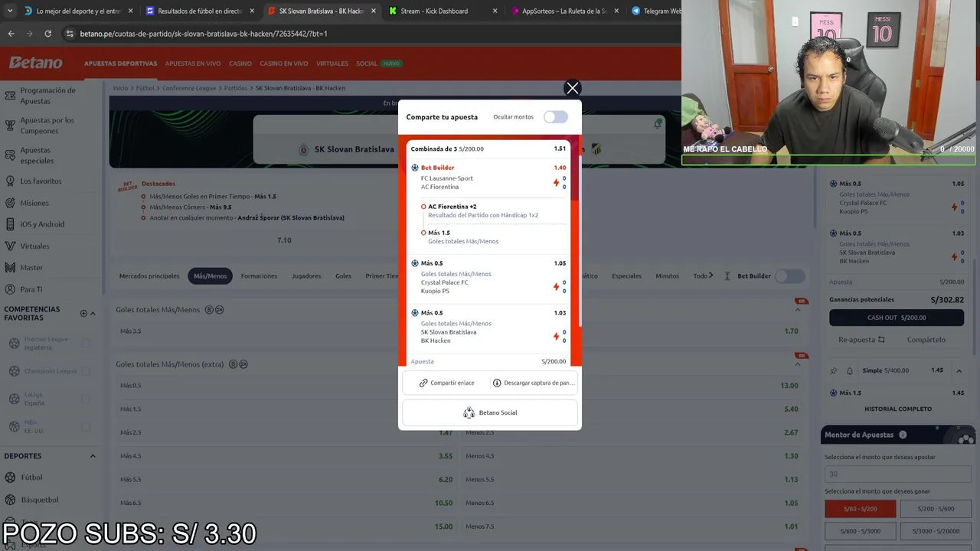This screenshot has height=551, width=980.
Task: Select Especiales market tab
Action: tap(626, 276)
